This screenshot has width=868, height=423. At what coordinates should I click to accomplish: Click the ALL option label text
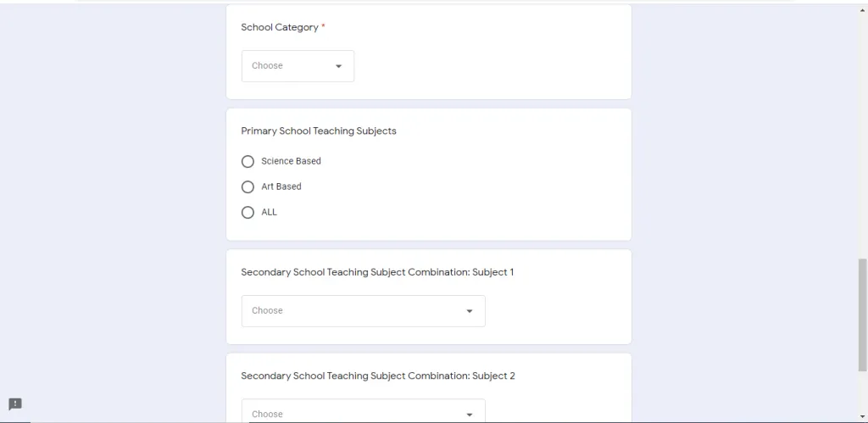pos(269,212)
